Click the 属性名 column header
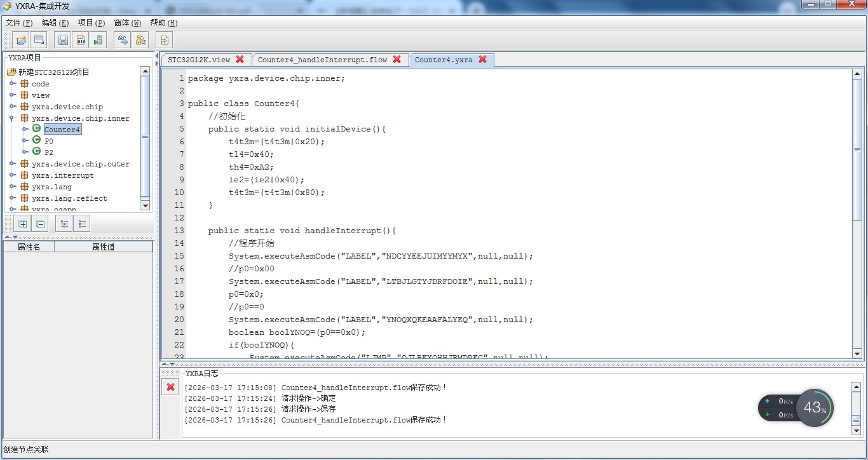The image size is (868, 460). [29, 247]
